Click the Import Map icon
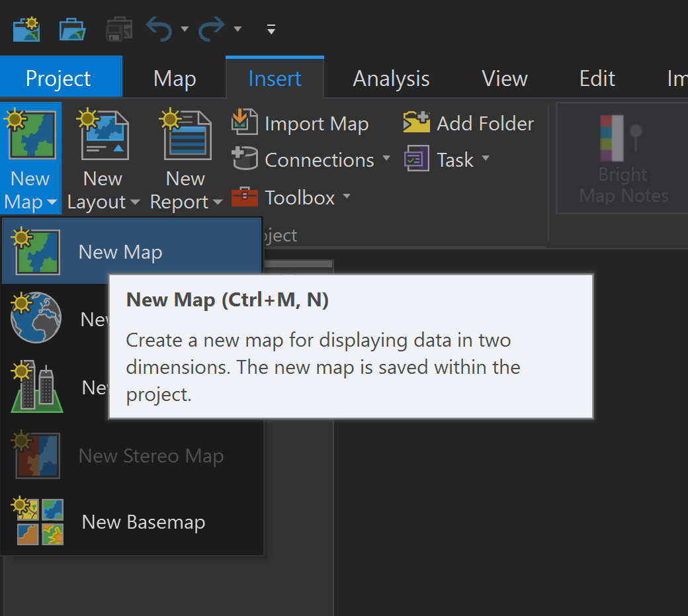The height and width of the screenshot is (616, 688). click(243, 123)
